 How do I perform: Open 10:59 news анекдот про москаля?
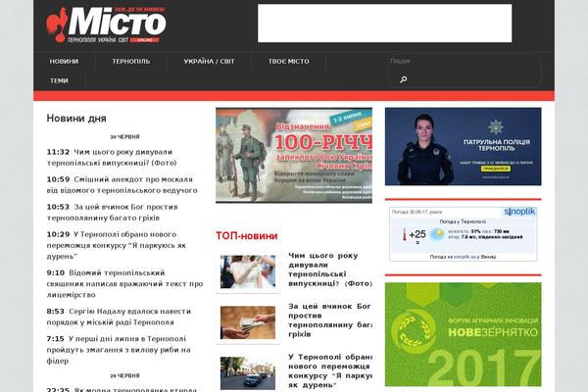[x=122, y=184]
